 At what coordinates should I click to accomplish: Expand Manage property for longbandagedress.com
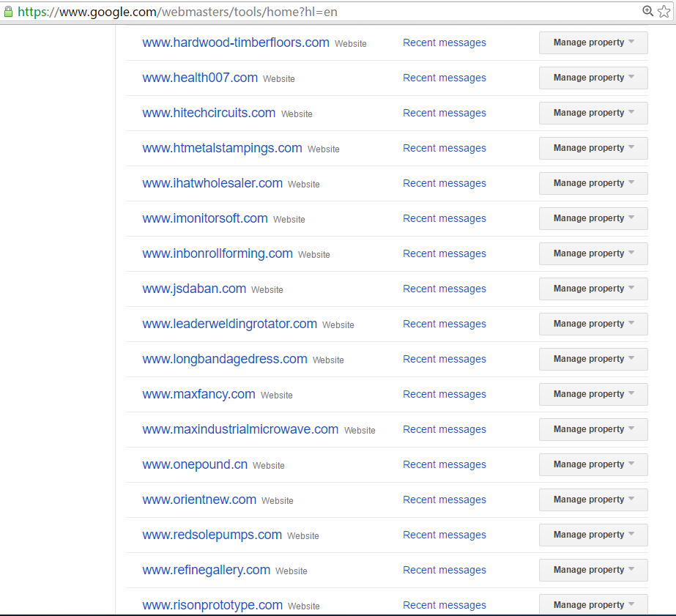click(x=593, y=359)
